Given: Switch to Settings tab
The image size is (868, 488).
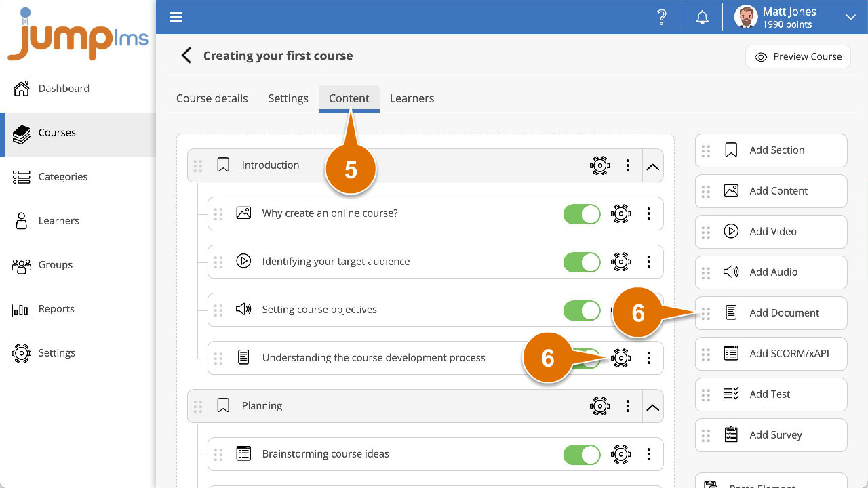Looking at the screenshot, I should pos(288,98).
